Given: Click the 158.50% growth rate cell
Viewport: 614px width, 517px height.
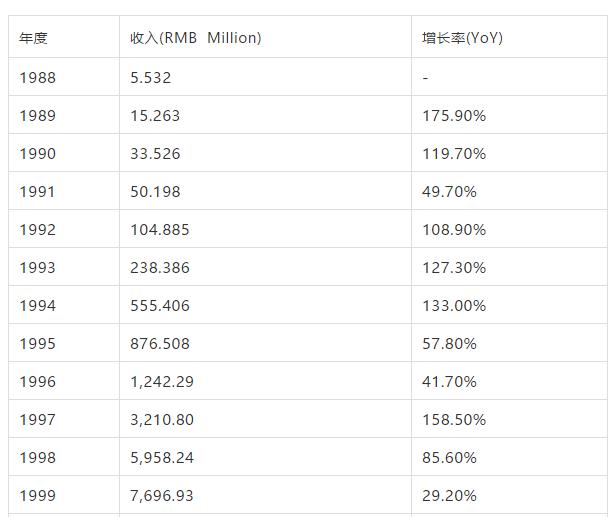Looking at the screenshot, I should pyautogui.click(x=509, y=419).
